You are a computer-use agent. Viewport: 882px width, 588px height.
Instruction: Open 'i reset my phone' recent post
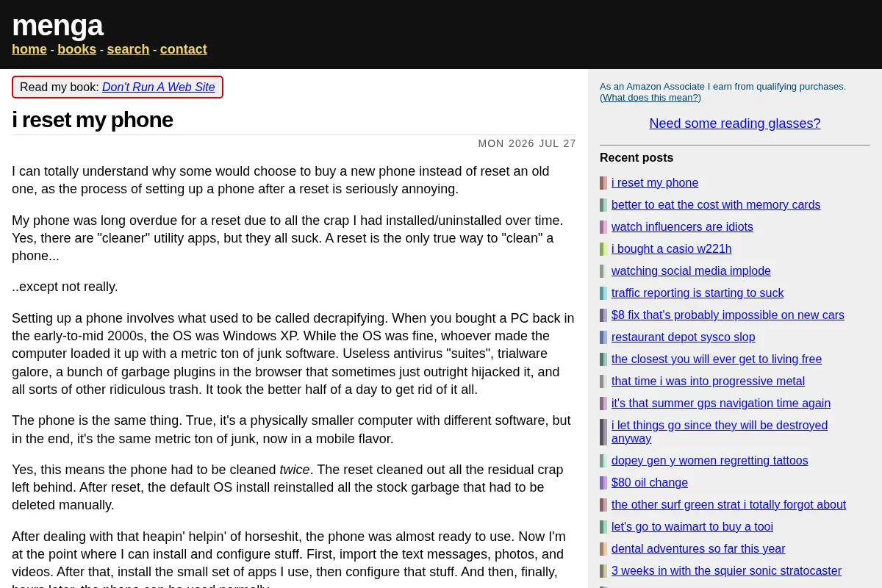pyautogui.click(x=655, y=183)
